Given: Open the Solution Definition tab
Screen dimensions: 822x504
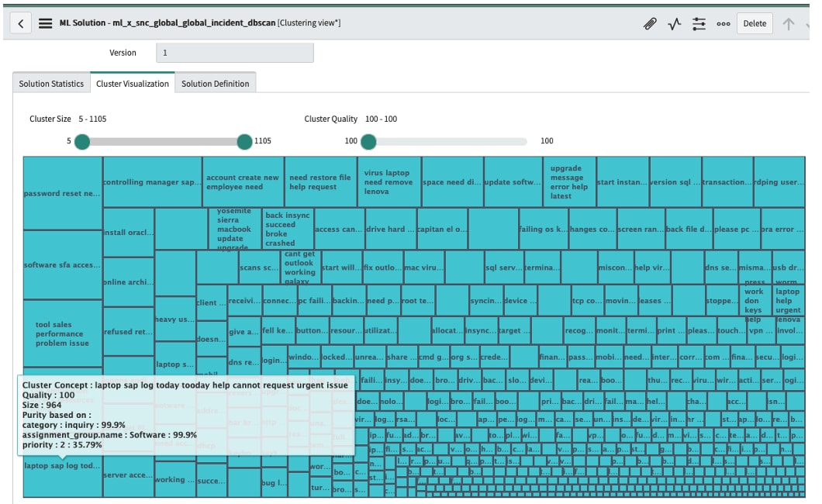Looking at the screenshot, I should click(x=215, y=83).
